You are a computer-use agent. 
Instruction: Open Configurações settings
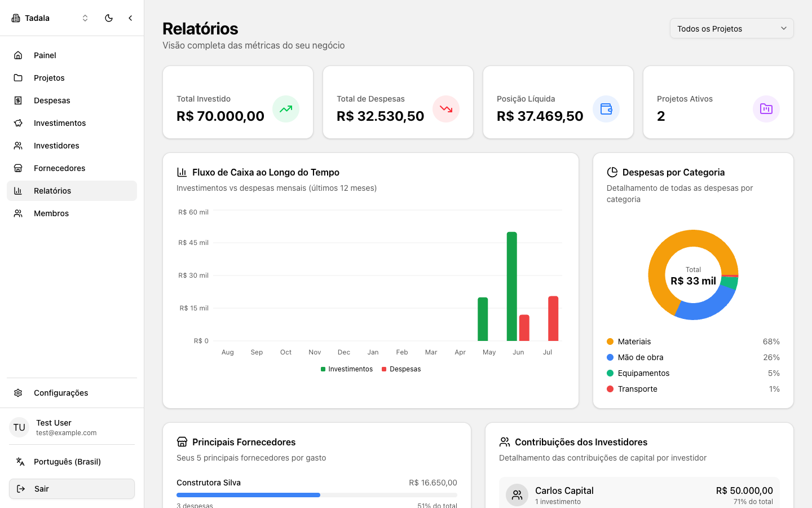pyautogui.click(x=72, y=393)
